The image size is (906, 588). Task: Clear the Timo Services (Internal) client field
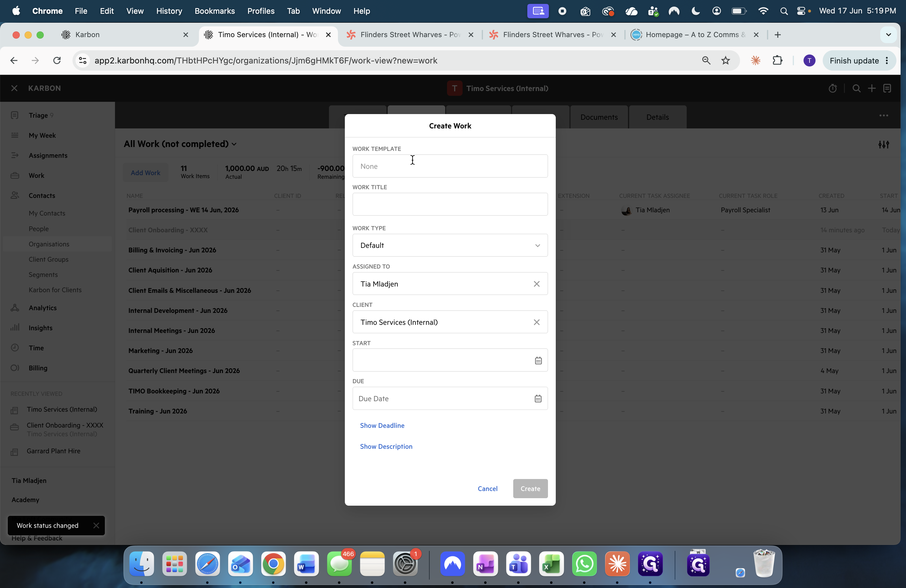click(x=536, y=322)
